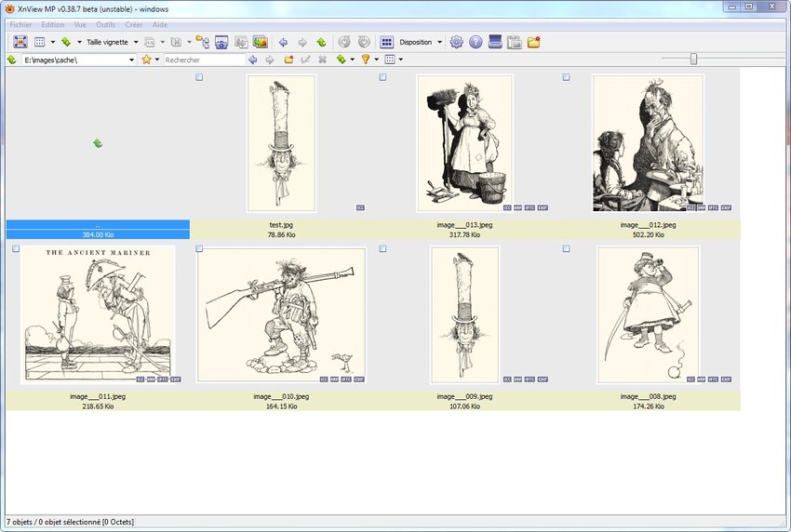
Task: Expand the address toolbar grid dropdown arrow
Action: click(401, 60)
